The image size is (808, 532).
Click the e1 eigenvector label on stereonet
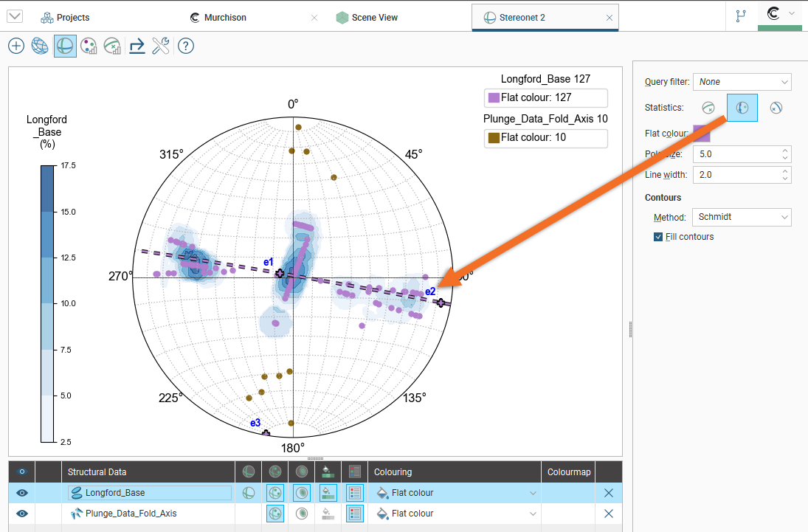[x=268, y=263]
